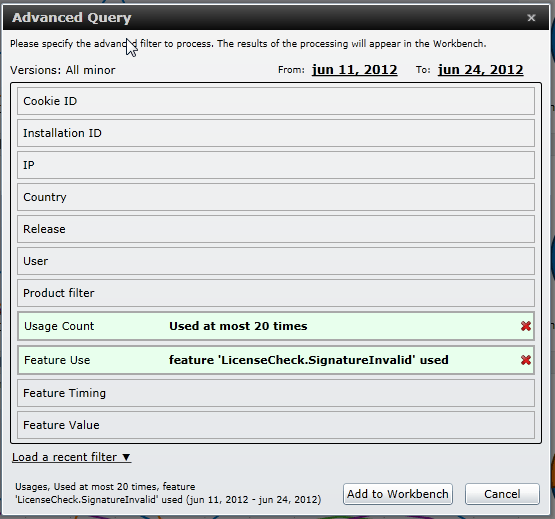The width and height of the screenshot is (555, 519).
Task: Remove the Usage Count filter with red X
Action: point(526,326)
